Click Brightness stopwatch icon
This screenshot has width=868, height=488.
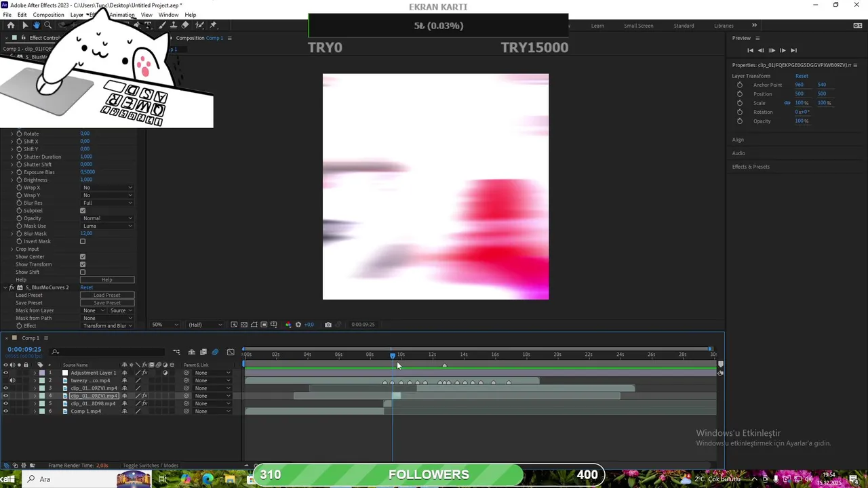click(19, 180)
